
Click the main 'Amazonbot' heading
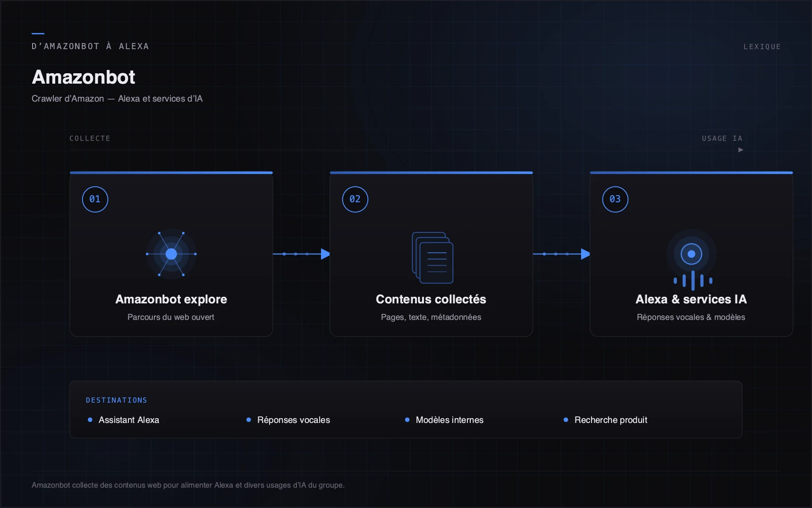pos(84,77)
